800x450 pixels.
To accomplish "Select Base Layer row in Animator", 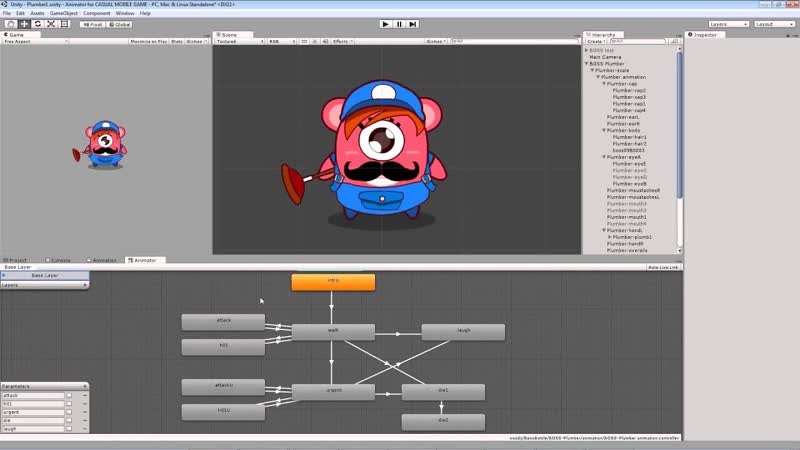I will click(x=45, y=276).
